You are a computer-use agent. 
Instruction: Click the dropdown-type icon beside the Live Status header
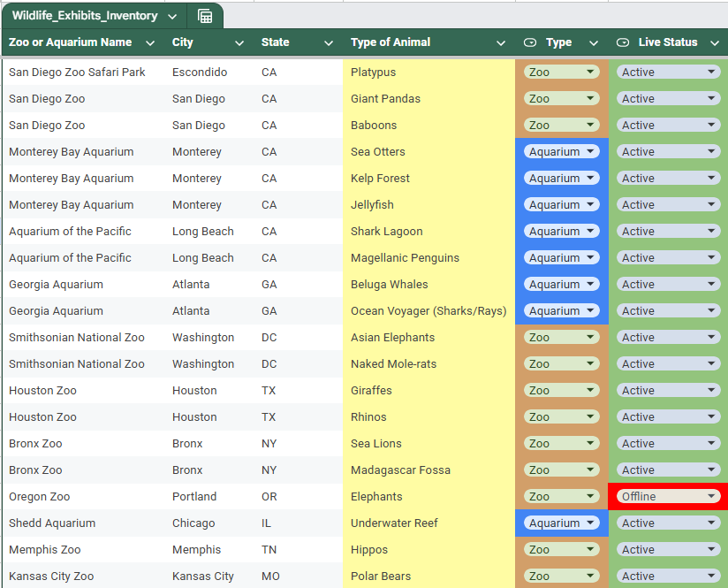point(623,42)
